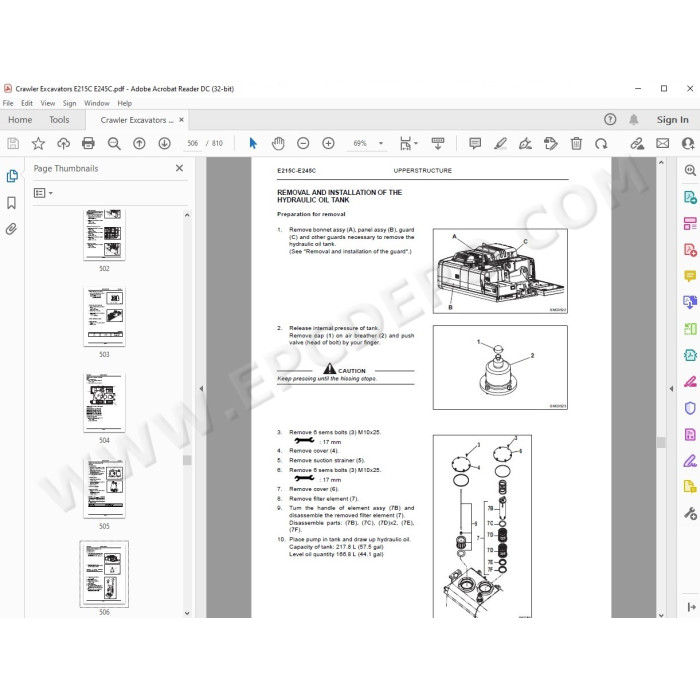This screenshot has width=700, height=700.
Task: Send file by email envelope icon
Action: 662,143
